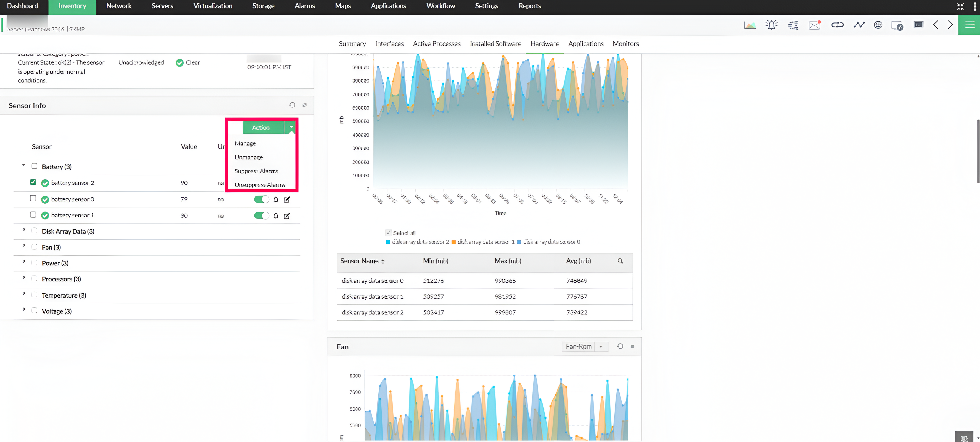
Task: Edit battery sensor 0 settings
Action: click(287, 199)
